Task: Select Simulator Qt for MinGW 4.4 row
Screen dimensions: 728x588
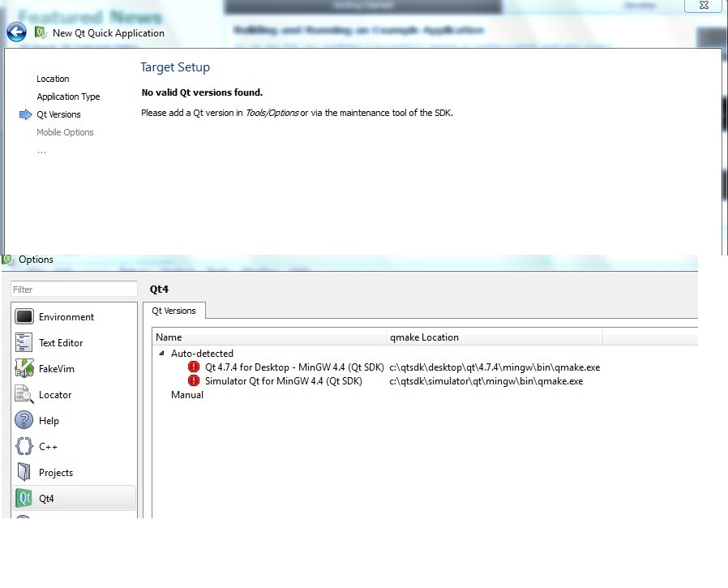Action: pyautogui.click(x=283, y=381)
